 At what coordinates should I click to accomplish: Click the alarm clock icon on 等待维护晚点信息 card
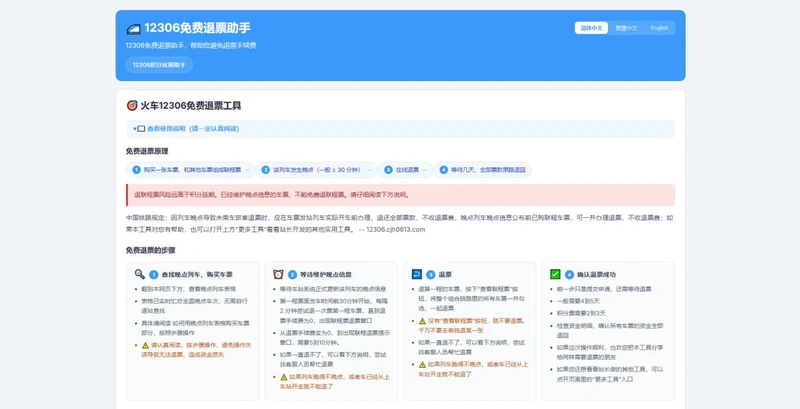click(x=278, y=274)
